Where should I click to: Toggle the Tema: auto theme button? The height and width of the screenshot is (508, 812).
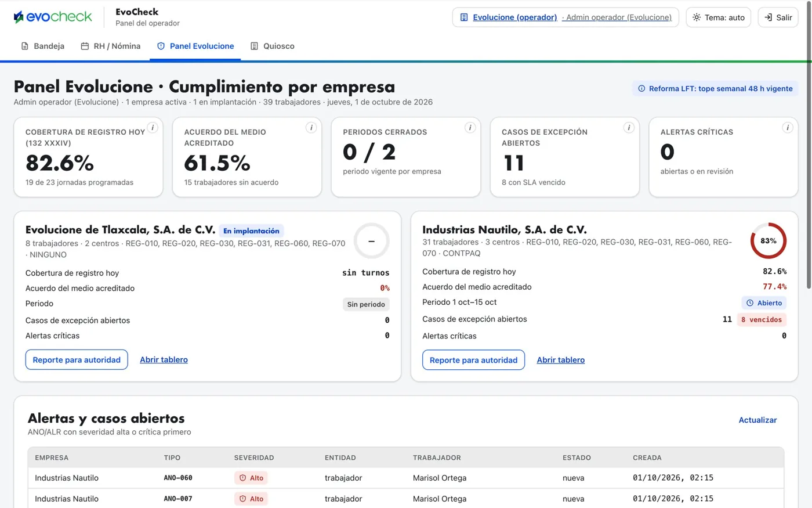pyautogui.click(x=719, y=17)
